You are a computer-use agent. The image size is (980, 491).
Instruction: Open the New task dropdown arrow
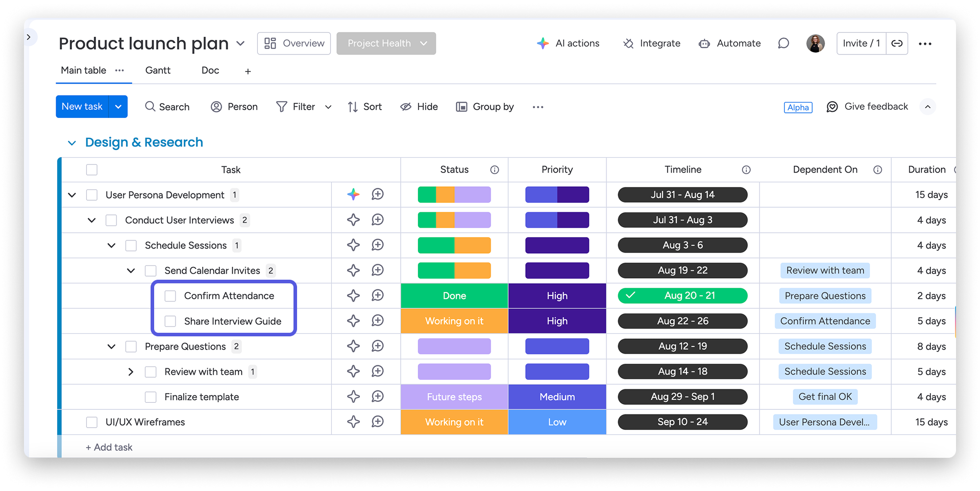click(x=118, y=107)
